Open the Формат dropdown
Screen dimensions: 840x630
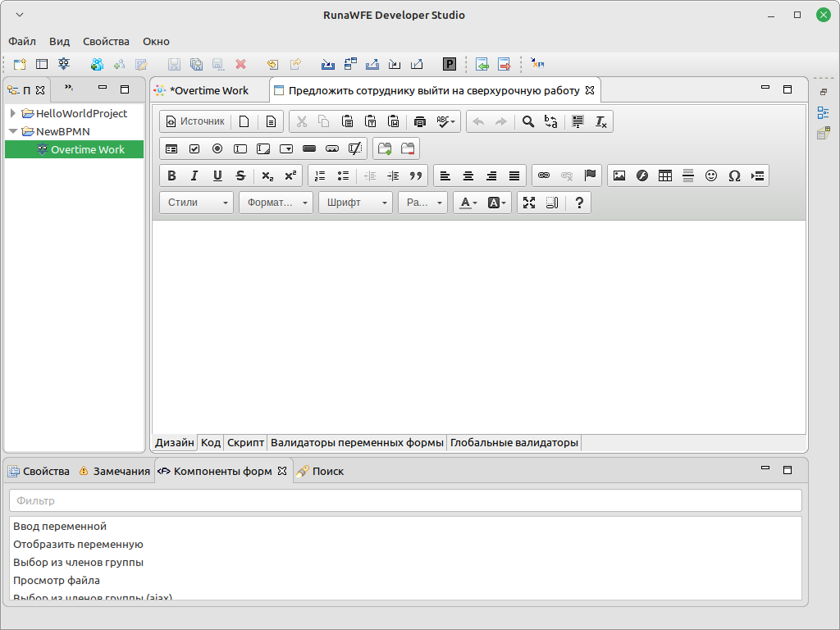click(276, 203)
